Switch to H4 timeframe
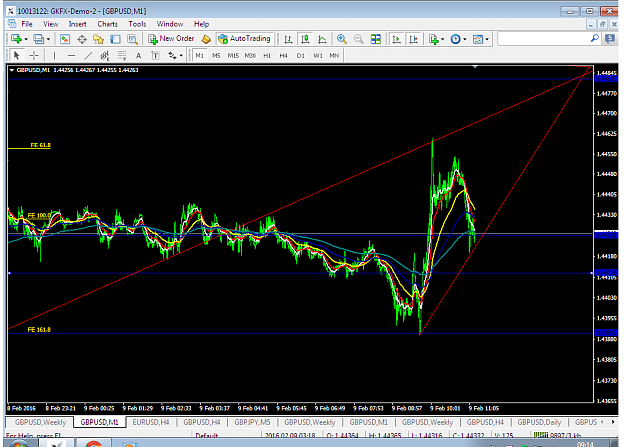Image resolution: width=625 pixels, height=447 pixels. 283,55
